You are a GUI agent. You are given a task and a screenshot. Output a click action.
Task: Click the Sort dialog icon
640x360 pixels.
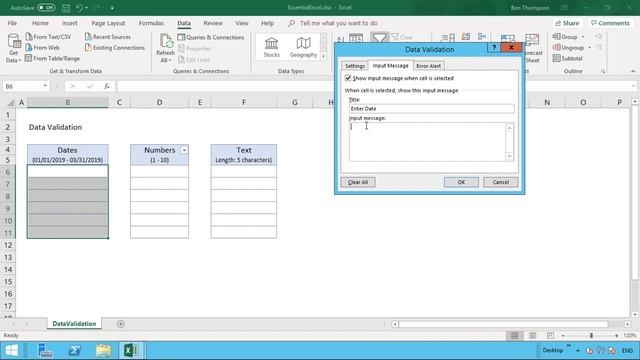(356, 38)
